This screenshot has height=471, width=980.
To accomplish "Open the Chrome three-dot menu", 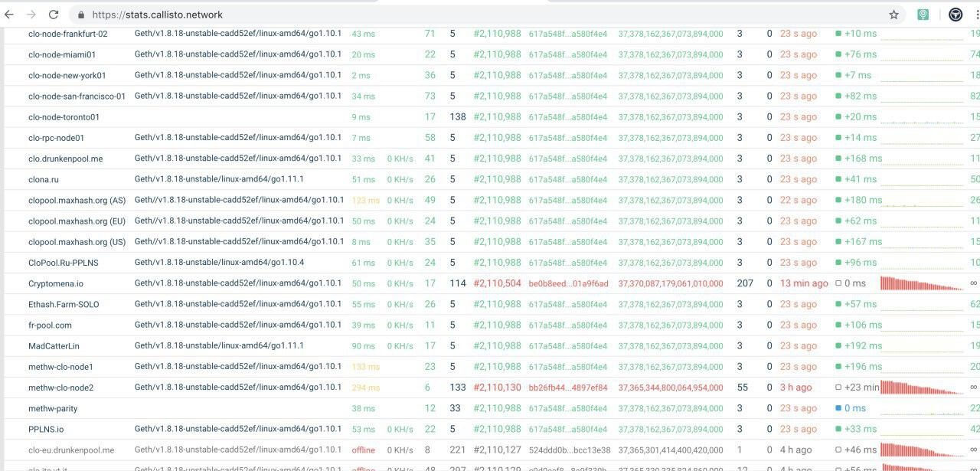I will (x=976, y=15).
